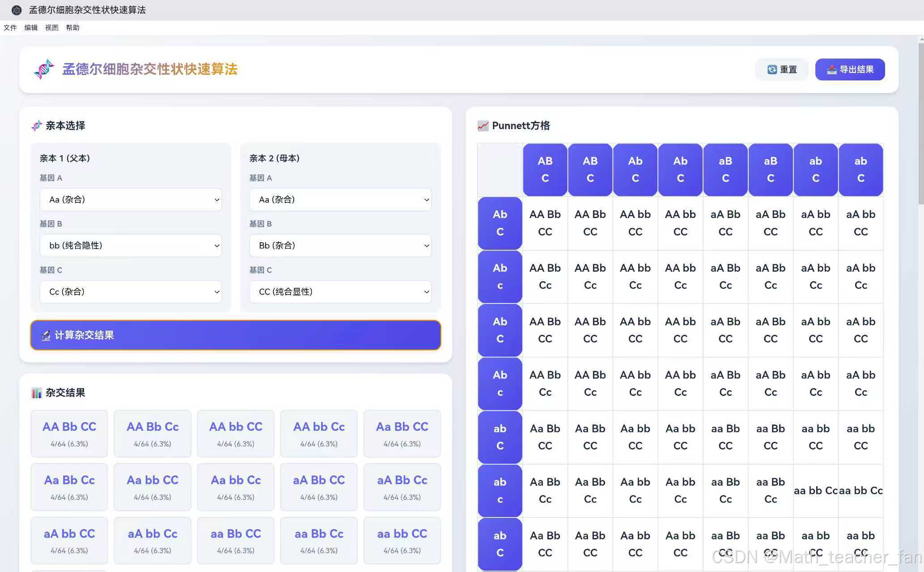Click the refresh icon on the 重置 button

click(x=772, y=70)
